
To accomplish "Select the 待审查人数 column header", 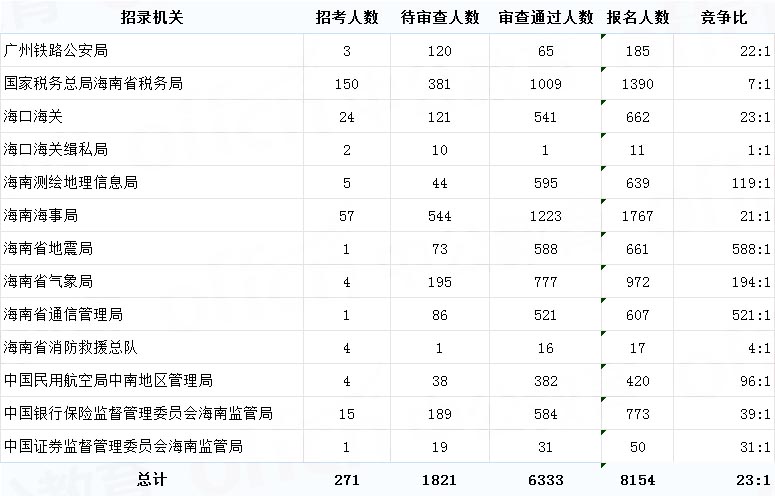I will [x=440, y=17].
